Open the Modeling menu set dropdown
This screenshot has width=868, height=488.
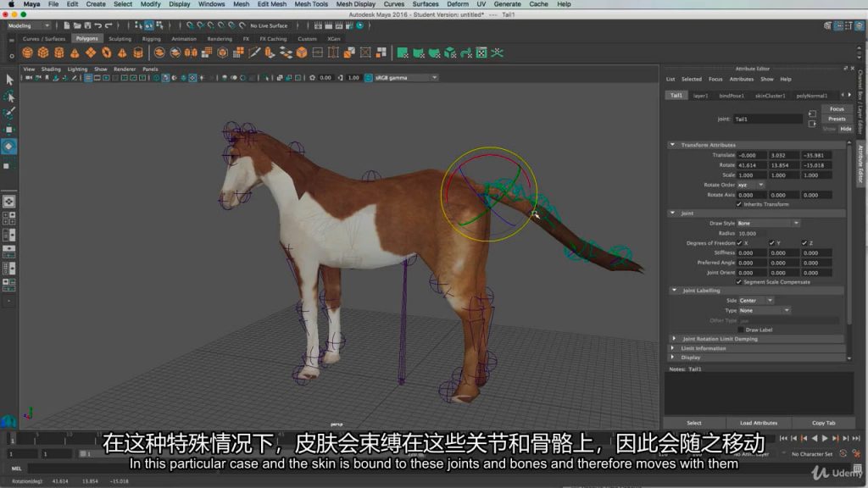click(28, 25)
